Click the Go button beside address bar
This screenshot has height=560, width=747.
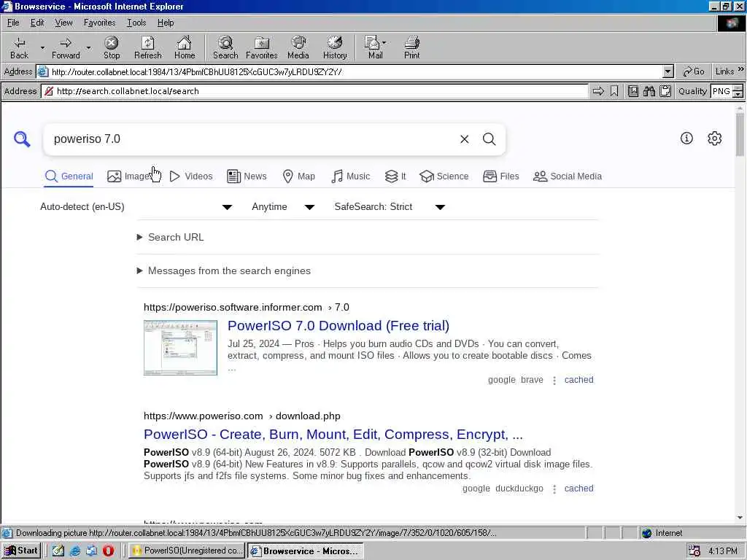coord(694,71)
